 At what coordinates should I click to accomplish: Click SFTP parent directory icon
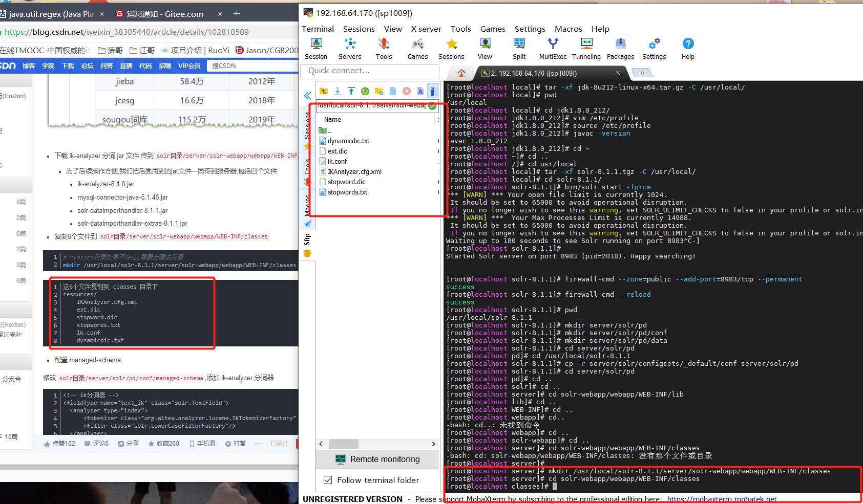[x=324, y=91]
